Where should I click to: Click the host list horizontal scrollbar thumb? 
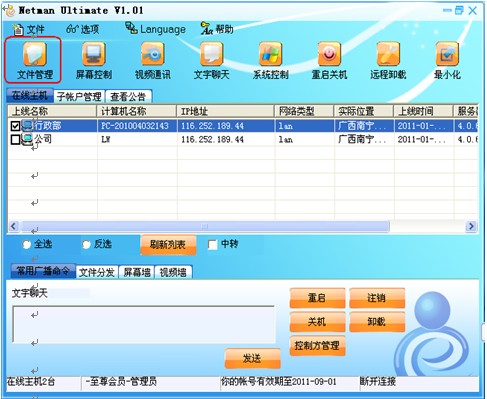205,226
